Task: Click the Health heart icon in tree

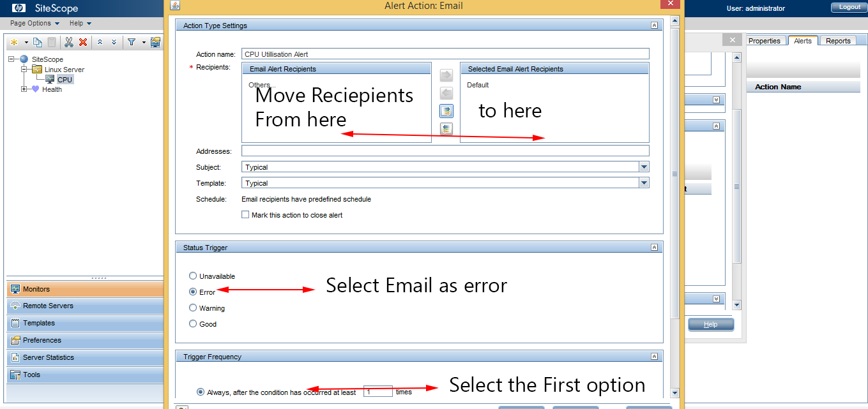Action: (x=36, y=89)
